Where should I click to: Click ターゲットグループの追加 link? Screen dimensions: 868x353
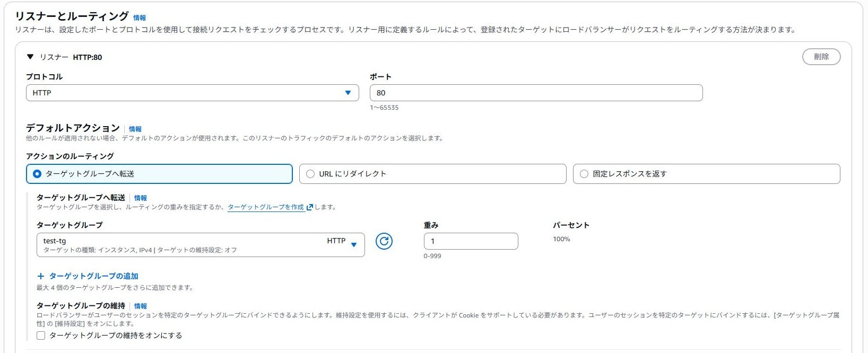[93, 276]
